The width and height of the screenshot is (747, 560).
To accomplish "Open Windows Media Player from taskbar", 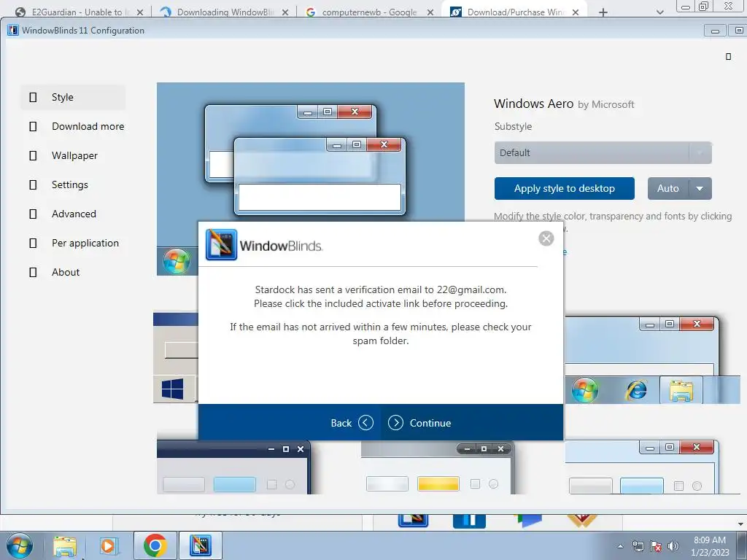I will 109,546.
